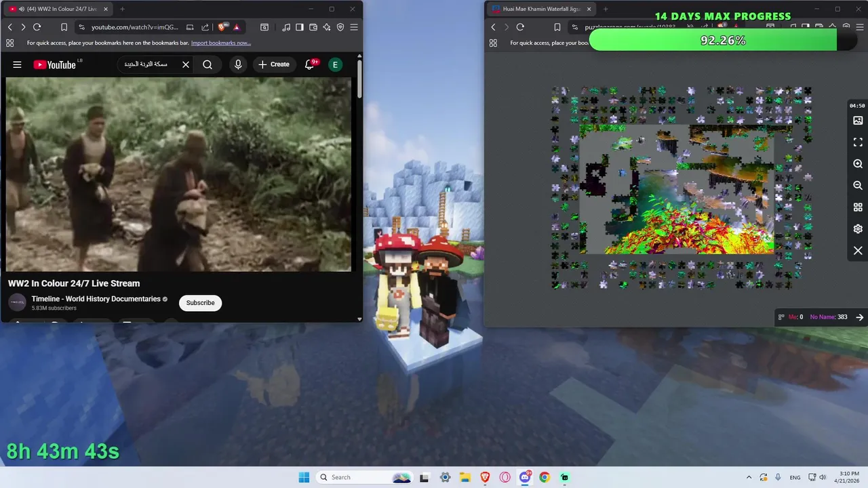Viewport: 868px width, 488px height.
Task: Show the puzzle preview image icon
Action: (858, 121)
